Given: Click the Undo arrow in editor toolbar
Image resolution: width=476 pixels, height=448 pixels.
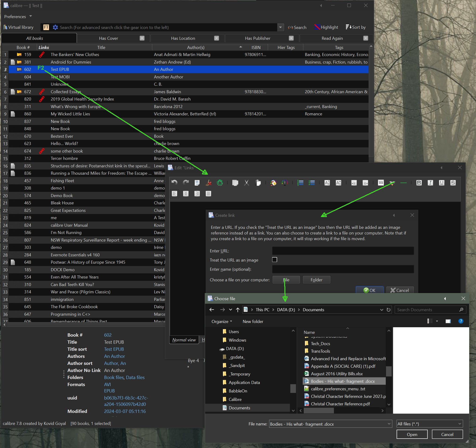Looking at the screenshot, I should (174, 183).
